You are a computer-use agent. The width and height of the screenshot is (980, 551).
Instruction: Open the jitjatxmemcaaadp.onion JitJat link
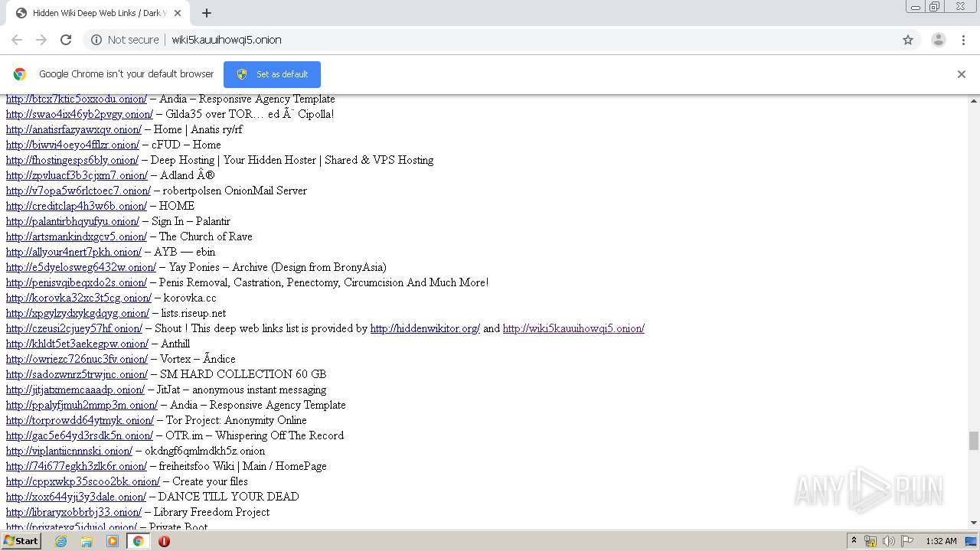pos(75,390)
